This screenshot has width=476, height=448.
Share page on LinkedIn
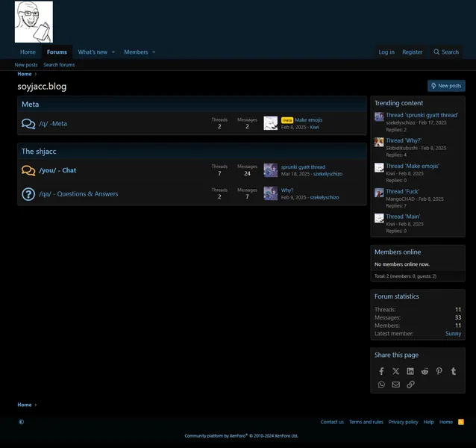coord(410,371)
